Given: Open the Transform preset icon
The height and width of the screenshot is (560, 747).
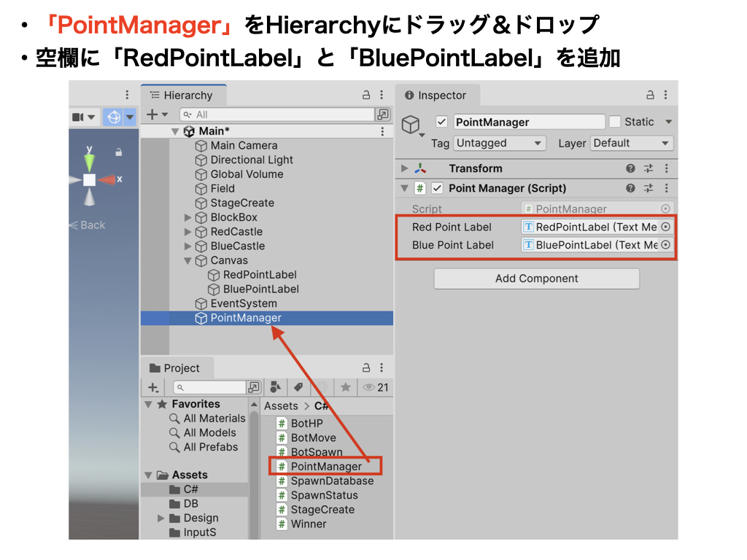Looking at the screenshot, I should (x=649, y=168).
